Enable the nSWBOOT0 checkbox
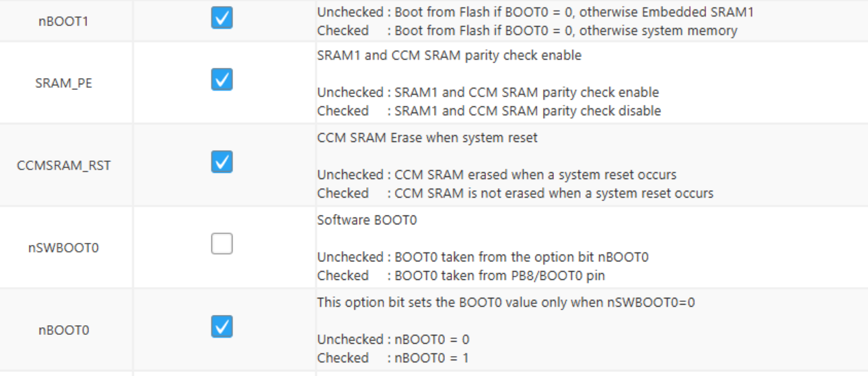868x376 pixels. pyautogui.click(x=221, y=244)
